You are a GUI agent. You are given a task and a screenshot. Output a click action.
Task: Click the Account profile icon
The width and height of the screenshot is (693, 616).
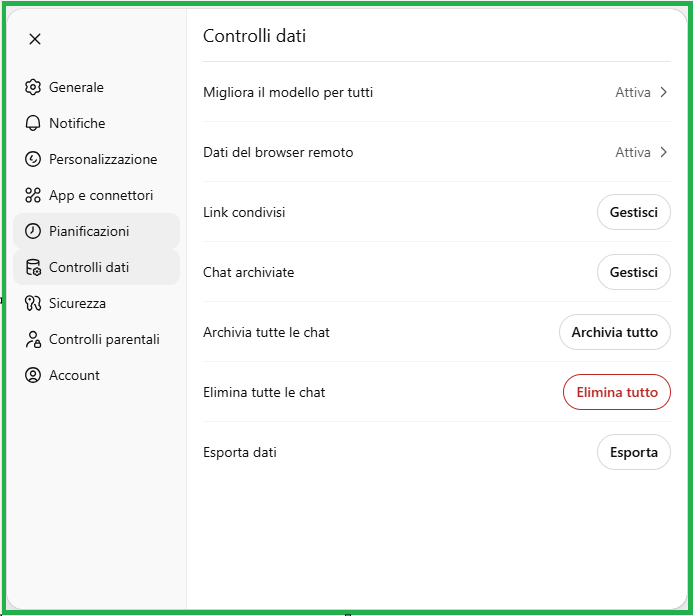click(33, 375)
